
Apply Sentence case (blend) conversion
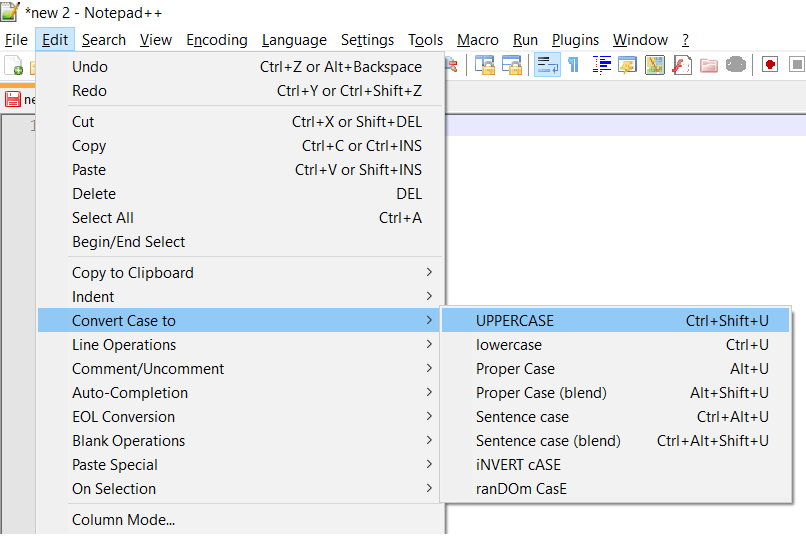[x=615, y=441]
